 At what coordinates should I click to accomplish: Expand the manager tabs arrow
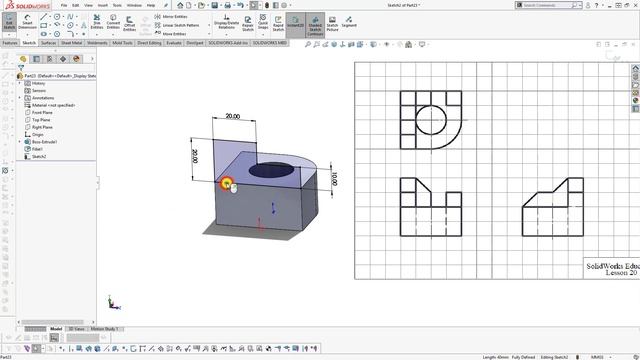tap(92, 59)
